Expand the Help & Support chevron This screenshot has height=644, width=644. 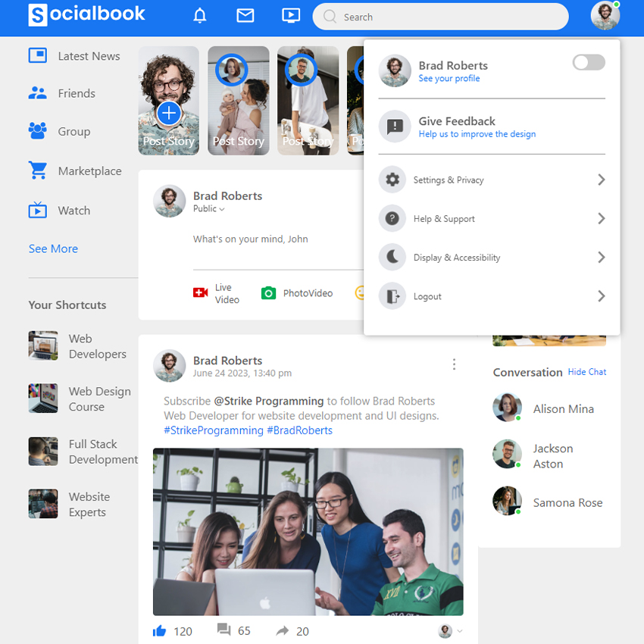click(601, 218)
